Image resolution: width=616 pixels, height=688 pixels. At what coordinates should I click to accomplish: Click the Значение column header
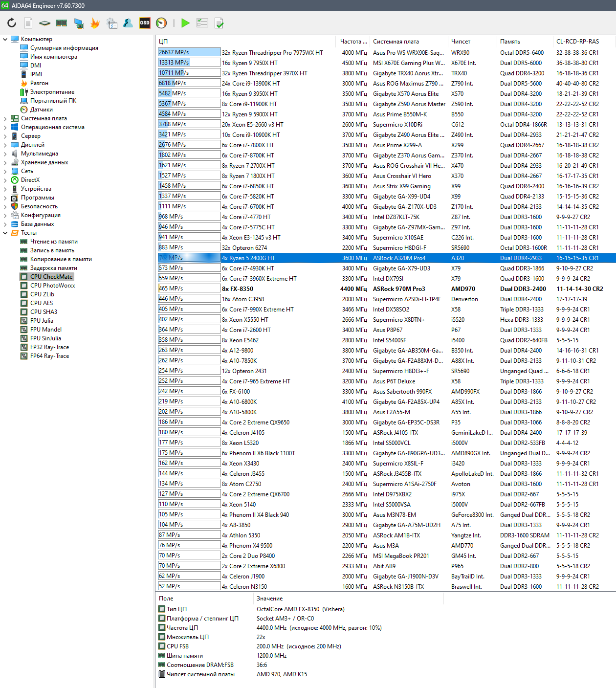click(349, 599)
